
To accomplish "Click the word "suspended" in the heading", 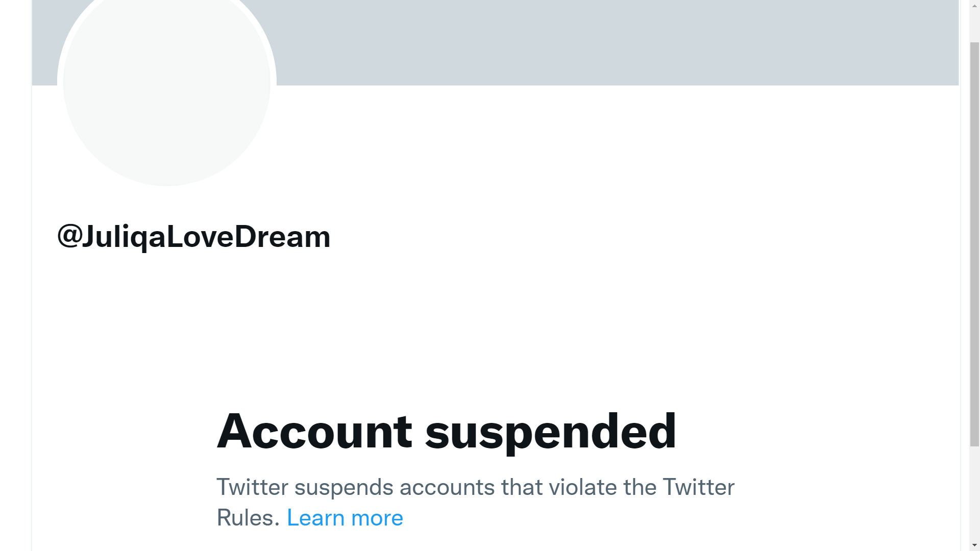I will (550, 433).
